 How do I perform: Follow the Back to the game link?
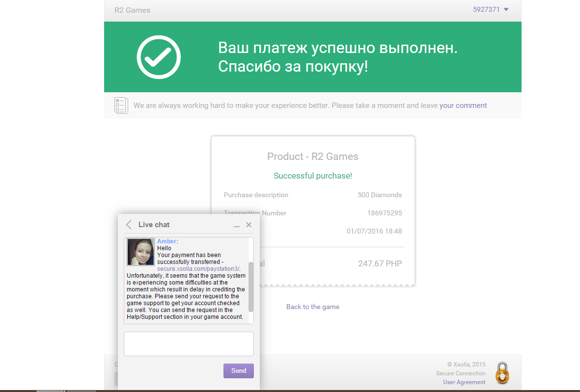(x=313, y=307)
